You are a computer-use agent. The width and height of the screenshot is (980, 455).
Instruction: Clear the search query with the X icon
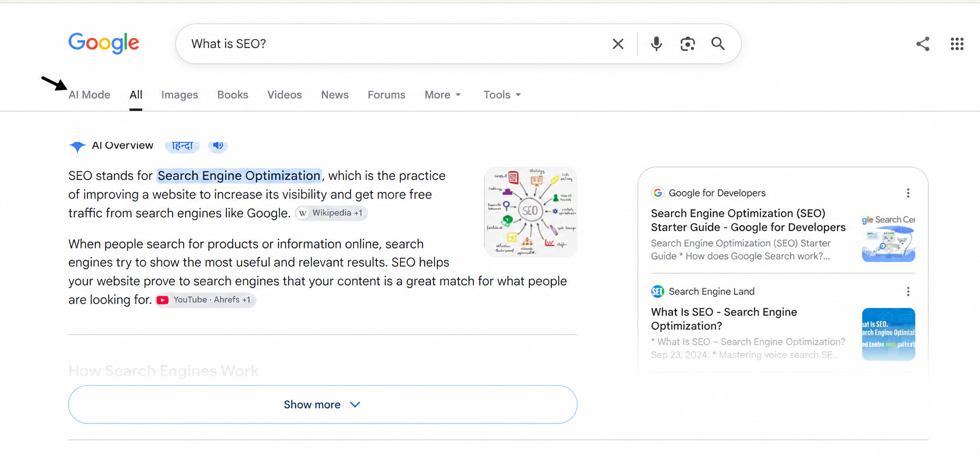(618, 44)
